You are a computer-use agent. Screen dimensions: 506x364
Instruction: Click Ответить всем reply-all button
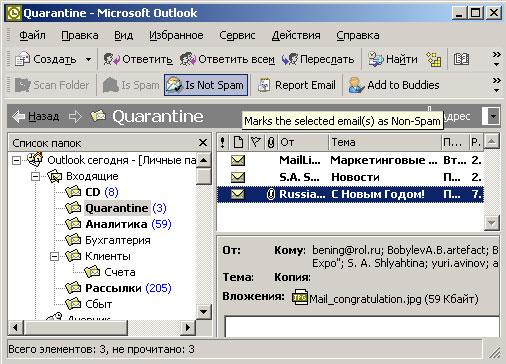(x=227, y=59)
